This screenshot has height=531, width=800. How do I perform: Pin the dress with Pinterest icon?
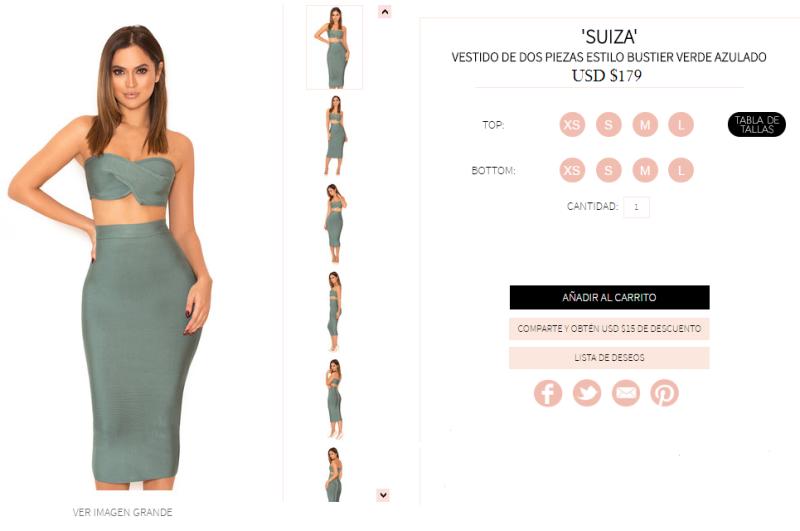[664, 393]
